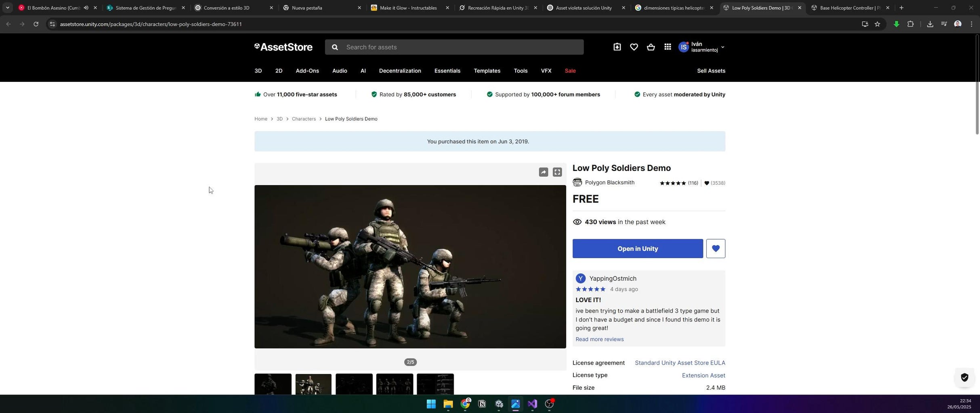Expand the Iván account dropdown arrow
Viewport: 980px width, 413px height.
(x=722, y=47)
